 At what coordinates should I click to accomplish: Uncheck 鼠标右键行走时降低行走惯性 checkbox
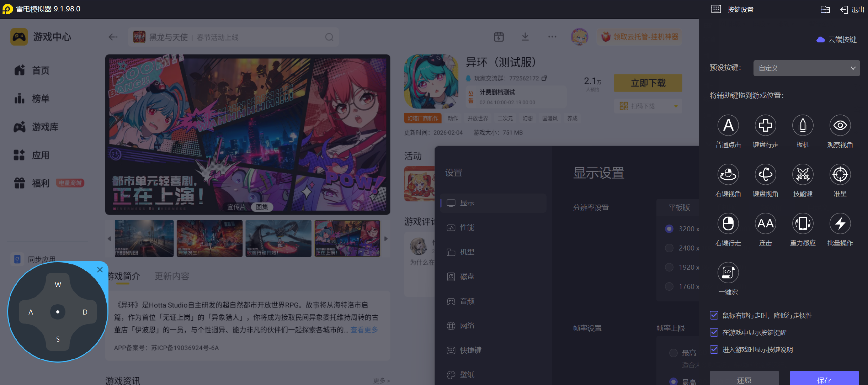714,315
